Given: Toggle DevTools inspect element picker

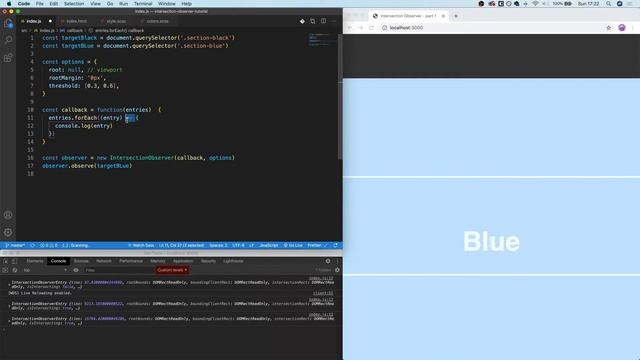Looking at the screenshot, I should 6,261.
